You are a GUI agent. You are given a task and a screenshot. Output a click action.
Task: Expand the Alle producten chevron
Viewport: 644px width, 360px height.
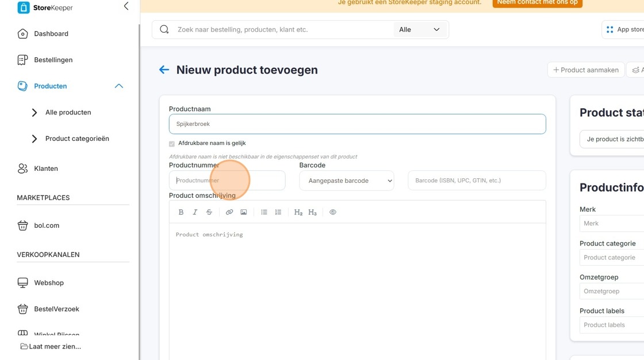[34, 113]
